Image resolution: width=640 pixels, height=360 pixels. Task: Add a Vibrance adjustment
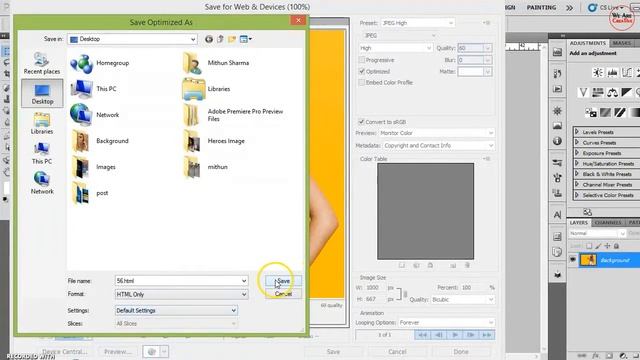pos(583,92)
